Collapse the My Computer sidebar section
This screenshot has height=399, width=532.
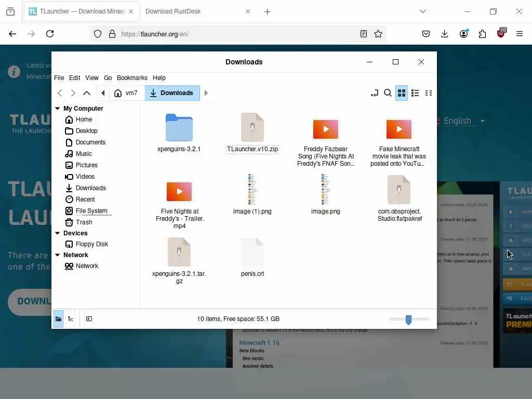(57, 108)
